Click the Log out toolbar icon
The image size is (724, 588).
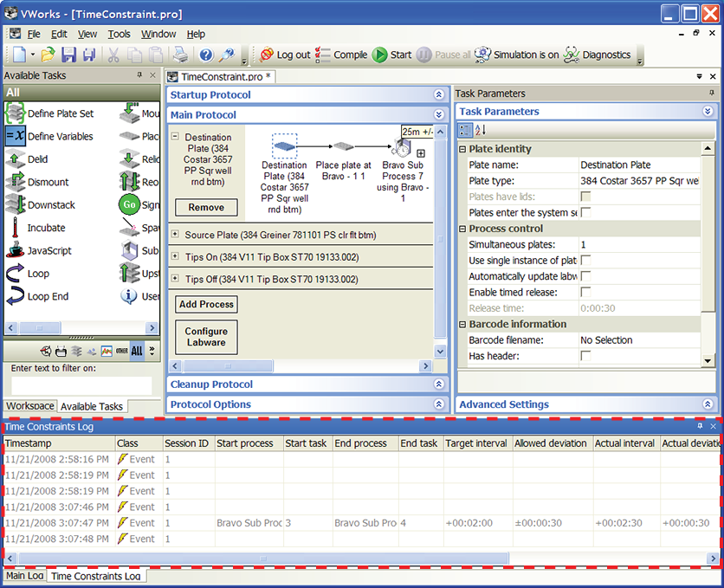point(267,55)
